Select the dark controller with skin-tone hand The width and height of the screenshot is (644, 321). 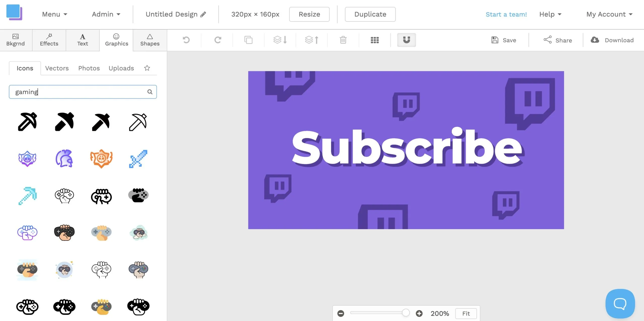pyautogui.click(x=64, y=233)
